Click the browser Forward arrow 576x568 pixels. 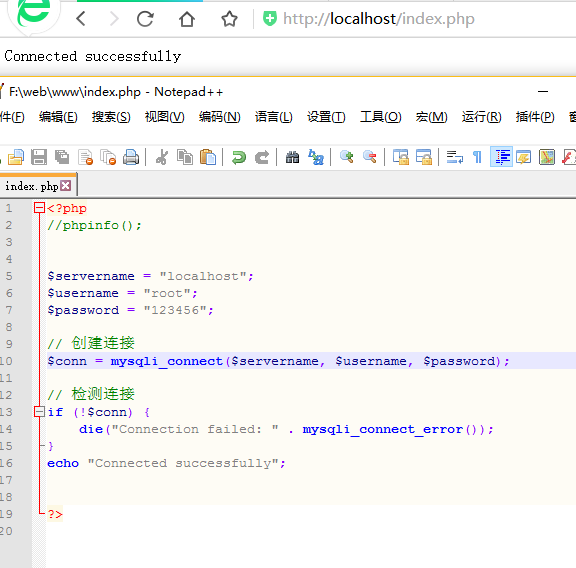tap(115, 19)
